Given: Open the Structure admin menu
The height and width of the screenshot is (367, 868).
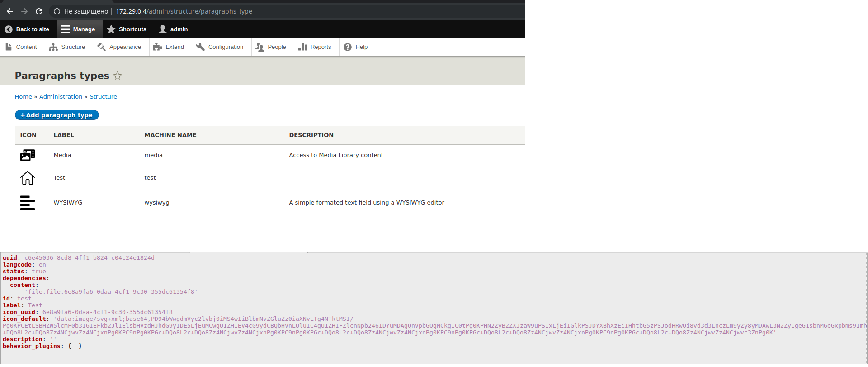Looking at the screenshot, I should point(68,47).
